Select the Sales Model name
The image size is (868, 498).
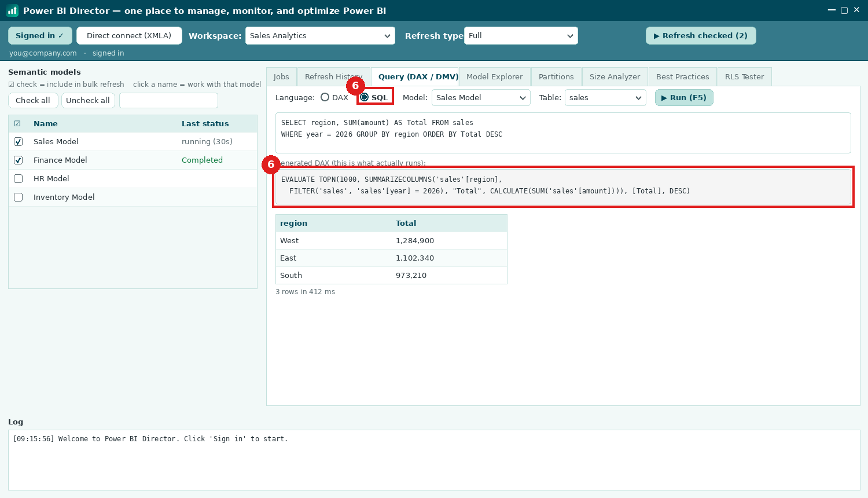click(56, 141)
